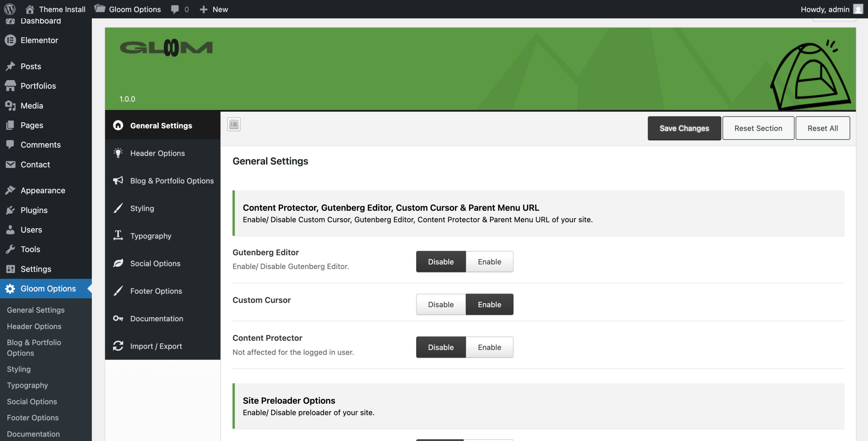Image resolution: width=868 pixels, height=441 pixels.
Task: Set Gutenberg Editor to Enable
Action: click(x=489, y=262)
